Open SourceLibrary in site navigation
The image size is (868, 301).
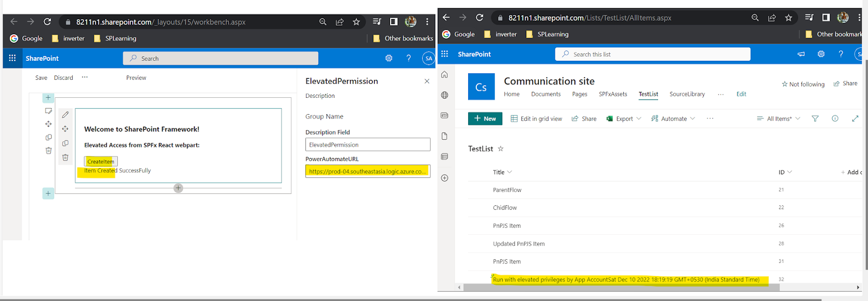[687, 94]
